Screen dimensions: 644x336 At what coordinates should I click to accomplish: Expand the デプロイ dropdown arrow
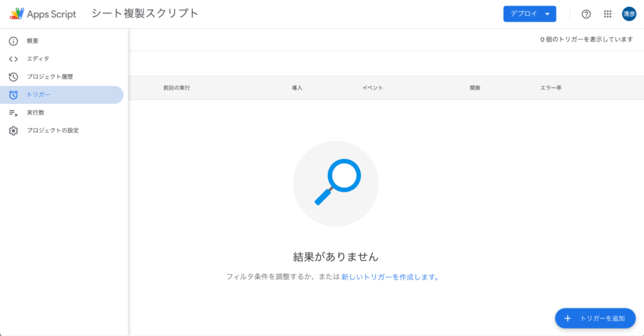coord(548,14)
